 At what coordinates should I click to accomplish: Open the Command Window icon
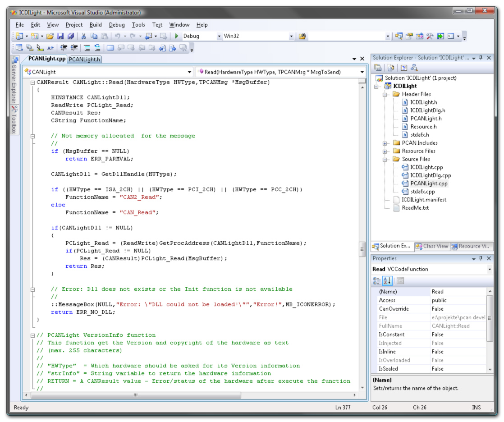(451, 36)
